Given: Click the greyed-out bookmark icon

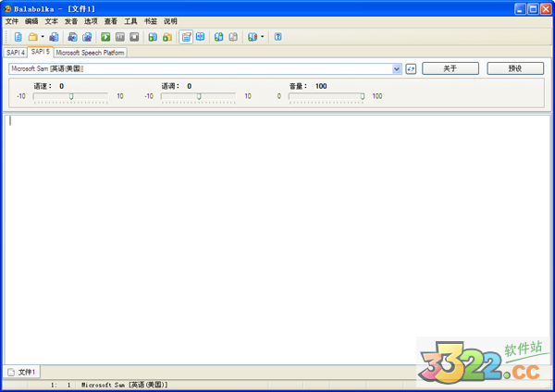Looking at the screenshot, I should 233,37.
